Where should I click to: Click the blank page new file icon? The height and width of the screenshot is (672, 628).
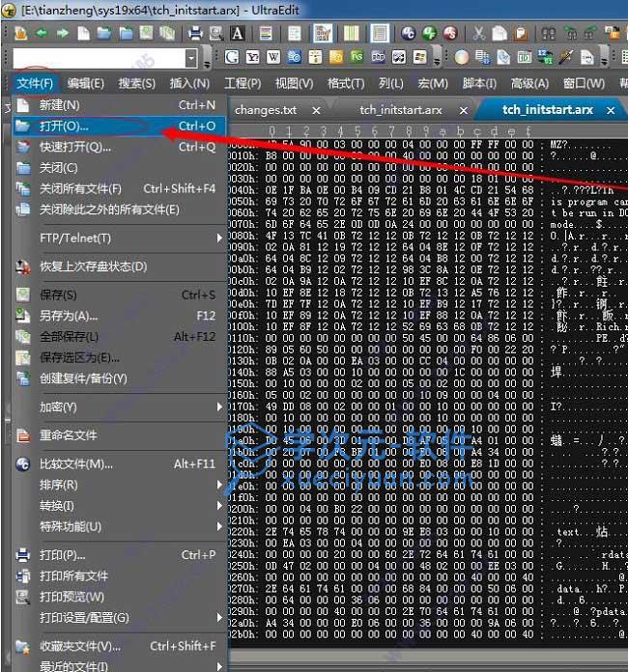coord(84,33)
